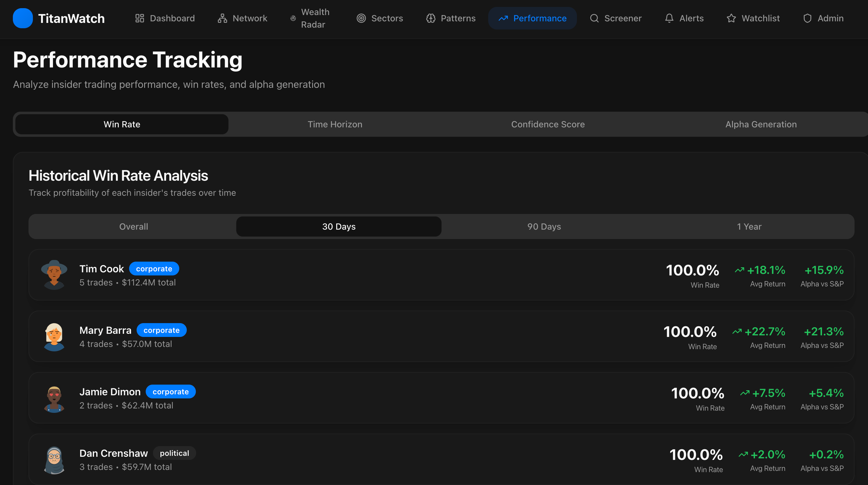Show the Overall win rate period
Image resolution: width=868 pixels, height=485 pixels.
133,227
